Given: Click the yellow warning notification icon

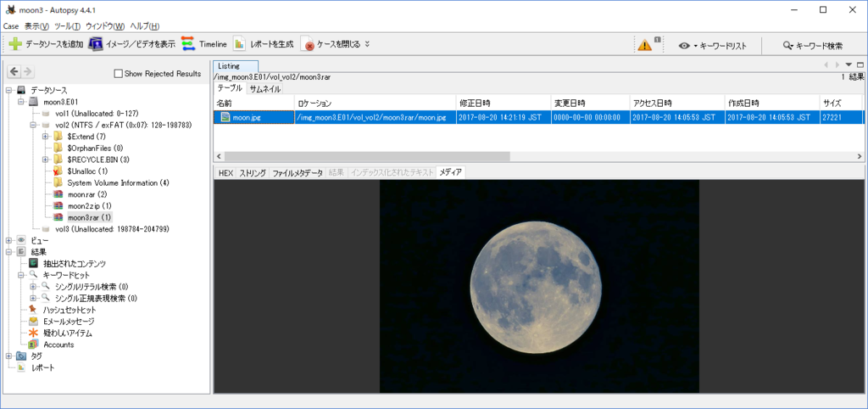Looking at the screenshot, I should click(645, 45).
